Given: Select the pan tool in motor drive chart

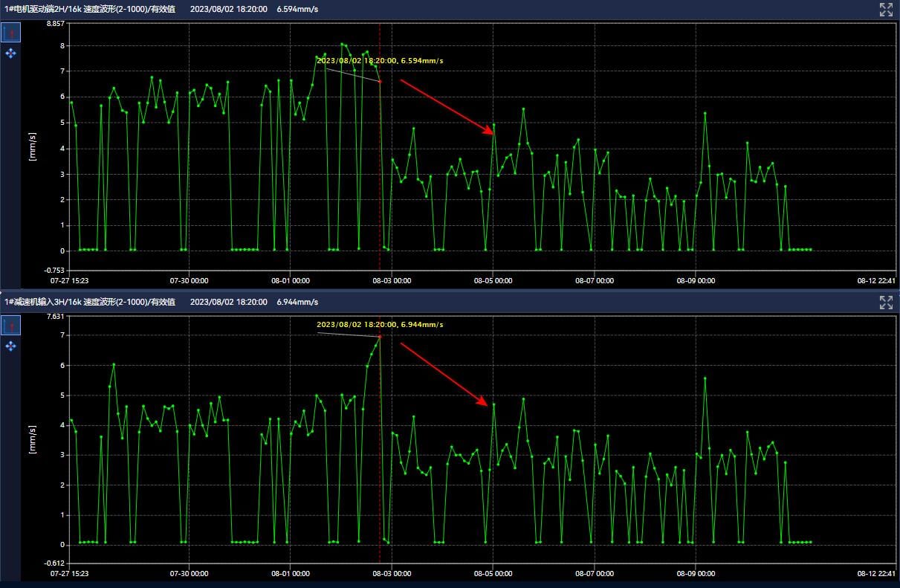Looking at the screenshot, I should (11, 54).
